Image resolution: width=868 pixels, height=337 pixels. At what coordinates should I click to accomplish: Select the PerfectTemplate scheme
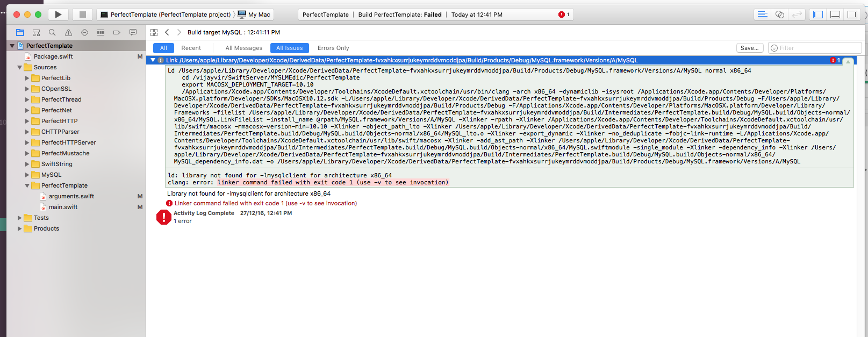pyautogui.click(x=166, y=15)
